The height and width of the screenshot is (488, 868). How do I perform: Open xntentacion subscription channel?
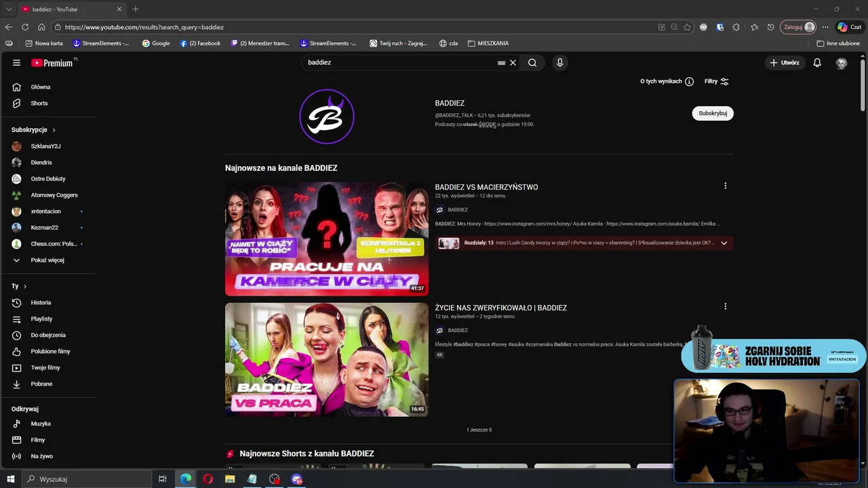click(x=47, y=211)
